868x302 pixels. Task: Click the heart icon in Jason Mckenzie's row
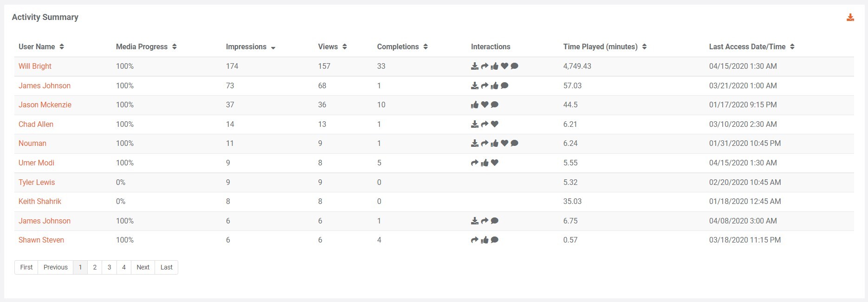point(485,105)
